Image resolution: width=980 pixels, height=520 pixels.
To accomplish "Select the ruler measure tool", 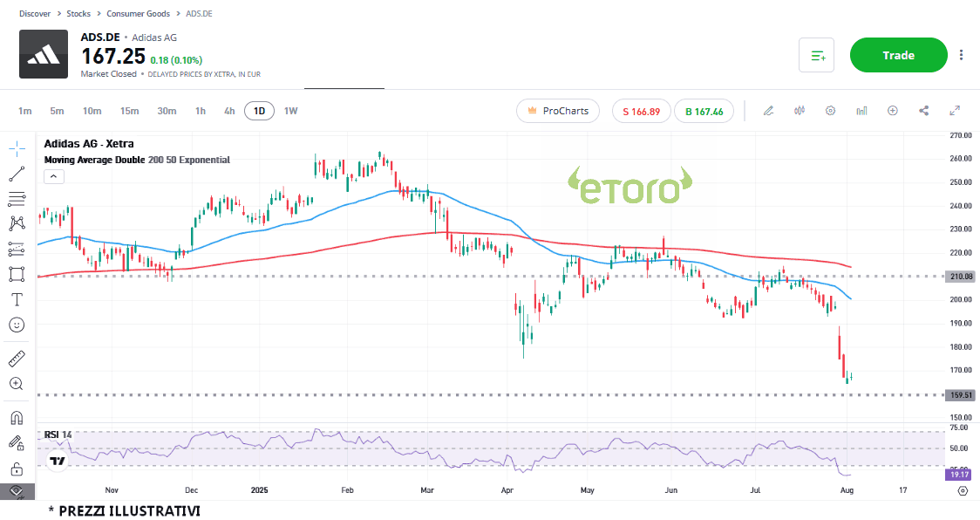I will 17,359.
